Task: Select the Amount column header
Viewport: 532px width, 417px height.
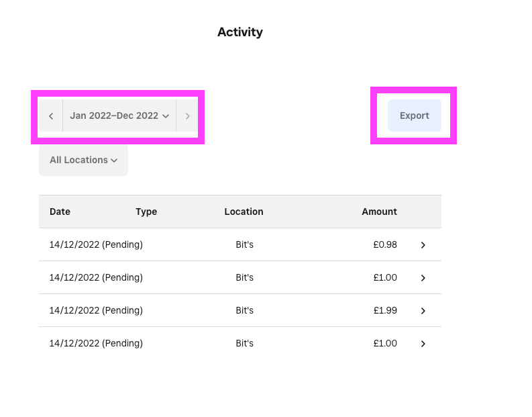Action: click(x=379, y=212)
